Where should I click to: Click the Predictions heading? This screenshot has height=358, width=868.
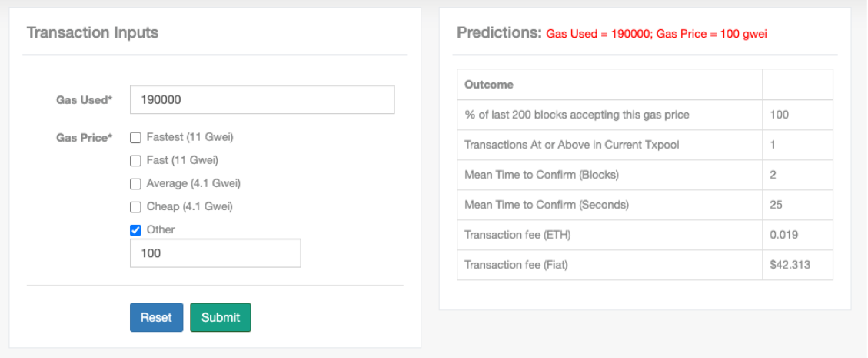coord(499,32)
